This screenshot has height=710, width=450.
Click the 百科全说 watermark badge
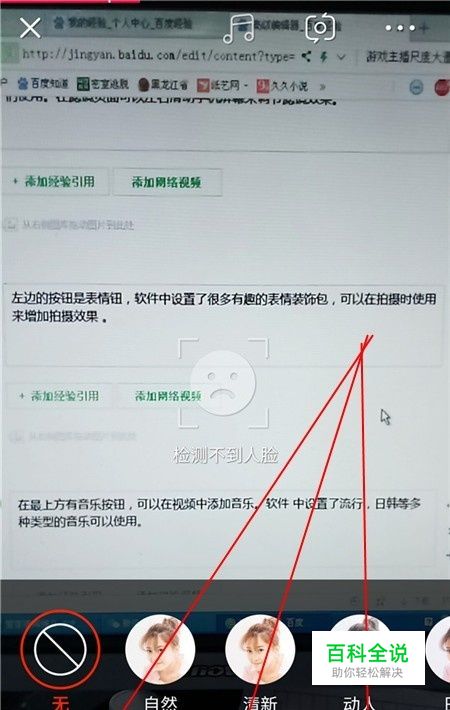pos(368,658)
